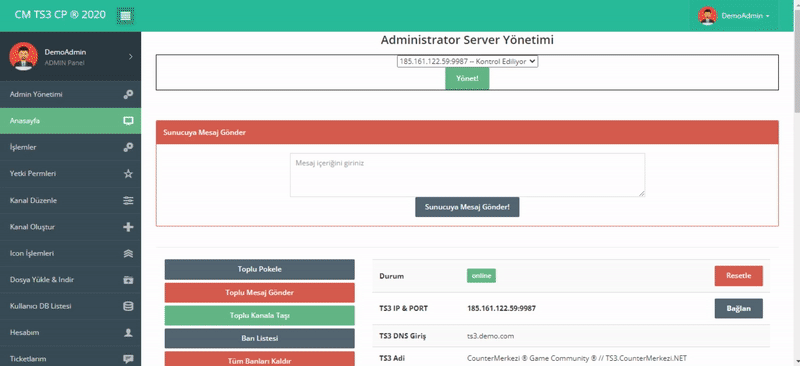Click the green online status badge

[x=481, y=276]
